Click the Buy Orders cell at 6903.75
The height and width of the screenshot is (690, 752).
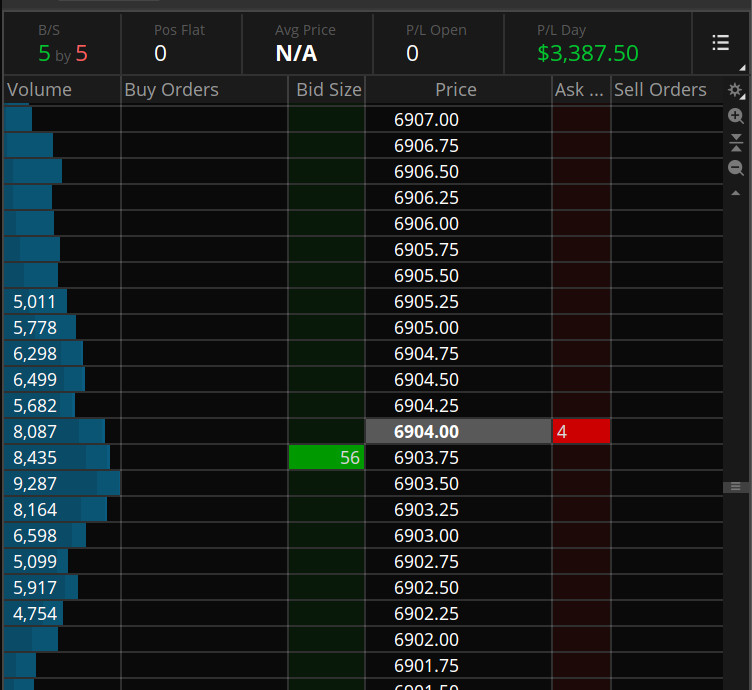coord(204,457)
